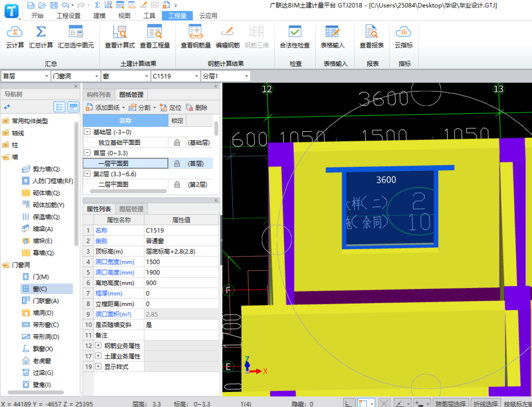Click 定位 locate drawing button
This screenshot has height=407, width=532.
coord(171,107)
